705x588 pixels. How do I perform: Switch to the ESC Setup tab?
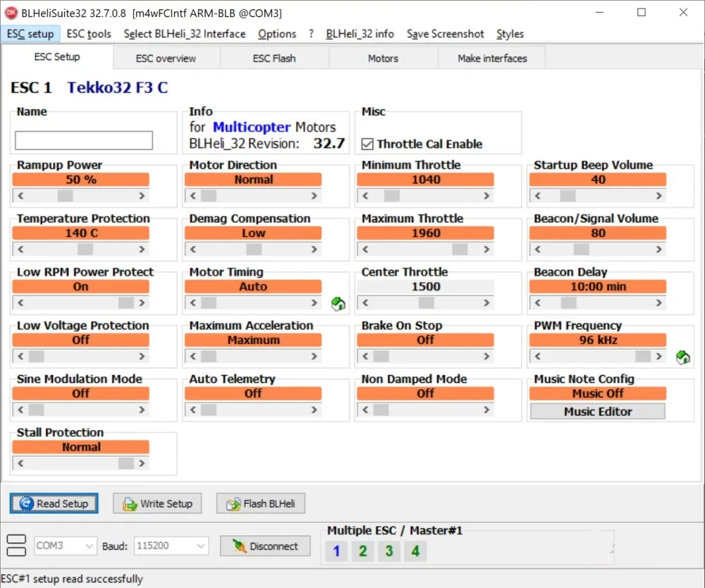(57, 57)
